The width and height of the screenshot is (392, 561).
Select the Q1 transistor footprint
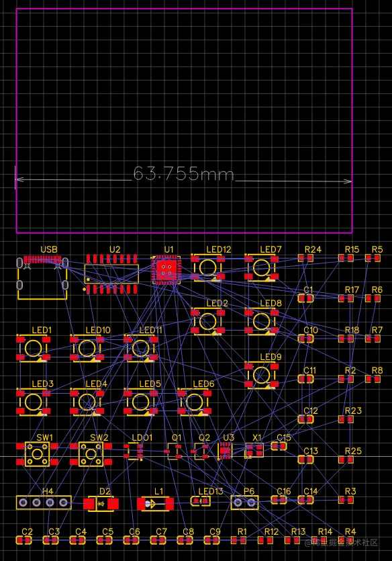click(174, 451)
